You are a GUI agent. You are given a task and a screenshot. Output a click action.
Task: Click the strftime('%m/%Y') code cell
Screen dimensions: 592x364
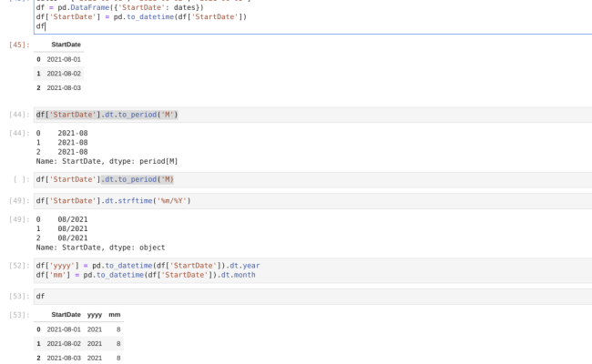(x=313, y=201)
